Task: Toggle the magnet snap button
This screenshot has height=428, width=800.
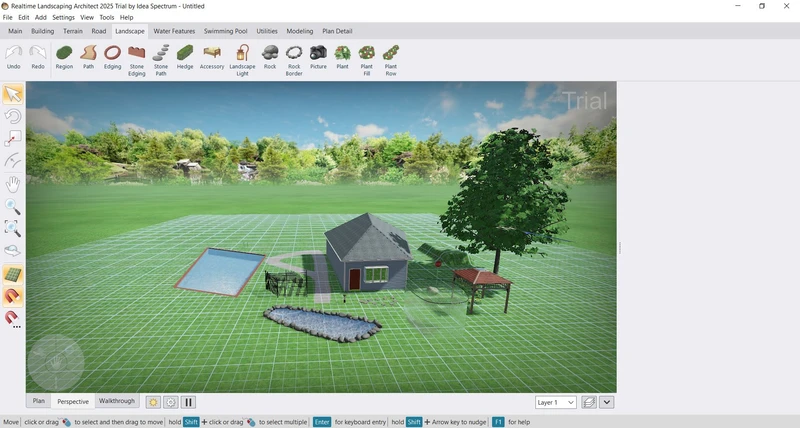Action: tap(13, 296)
